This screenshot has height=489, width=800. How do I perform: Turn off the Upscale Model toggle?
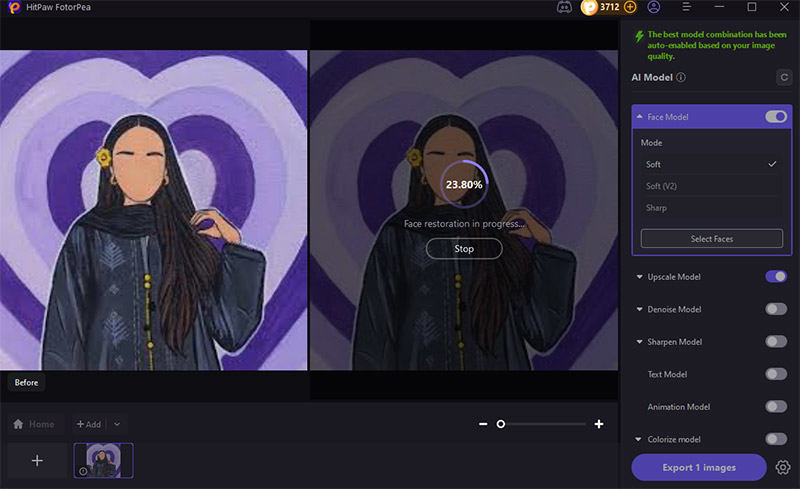tap(776, 276)
